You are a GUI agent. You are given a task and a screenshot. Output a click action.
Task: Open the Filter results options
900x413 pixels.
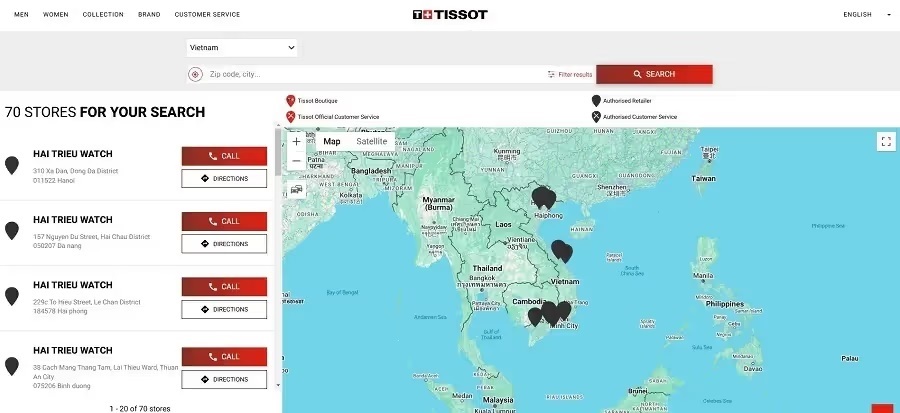pyautogui.click(x=569, y=75)
